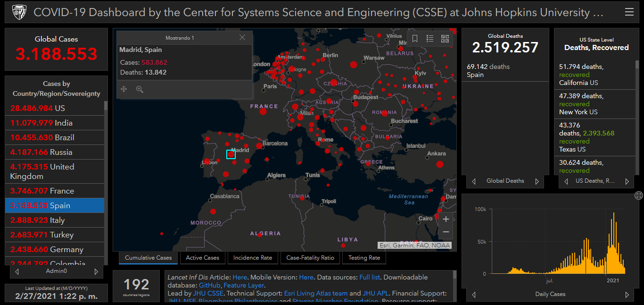Select France in the country list
644x305 pixels.
pos(55,191)
